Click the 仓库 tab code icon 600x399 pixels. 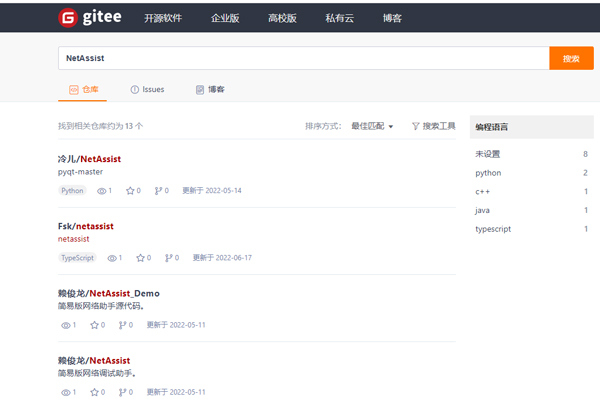point(73,90)
